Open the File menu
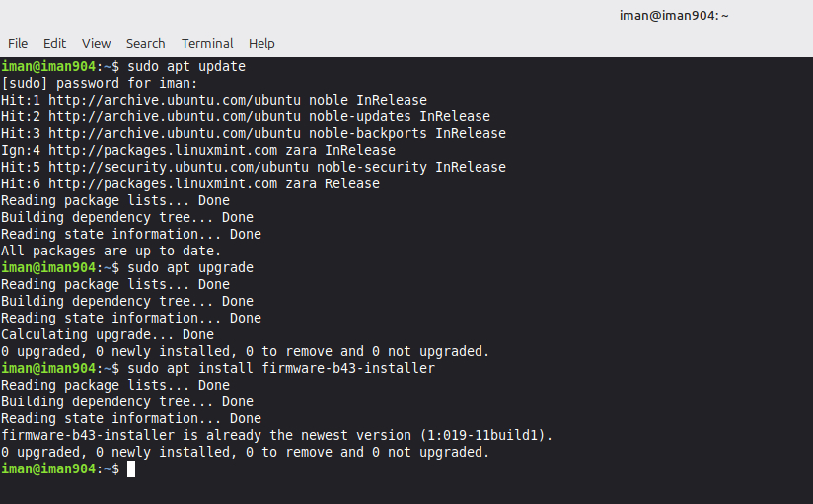This screenshot has height=504, width=813. pyautogui.click(x=18, y=43)
